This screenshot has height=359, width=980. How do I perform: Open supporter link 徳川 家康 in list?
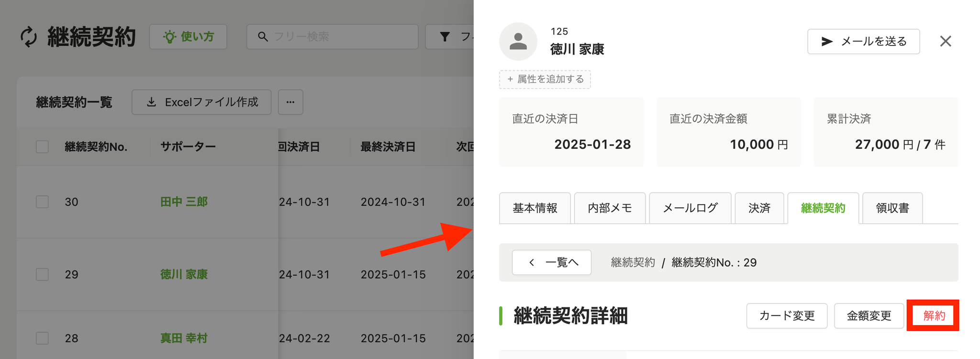[184, 274]
